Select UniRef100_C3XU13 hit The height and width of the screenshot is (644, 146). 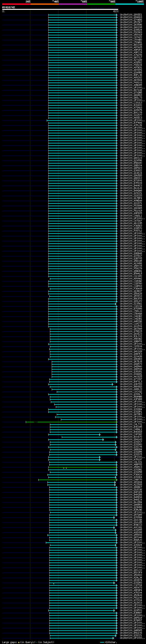[131, 103]
